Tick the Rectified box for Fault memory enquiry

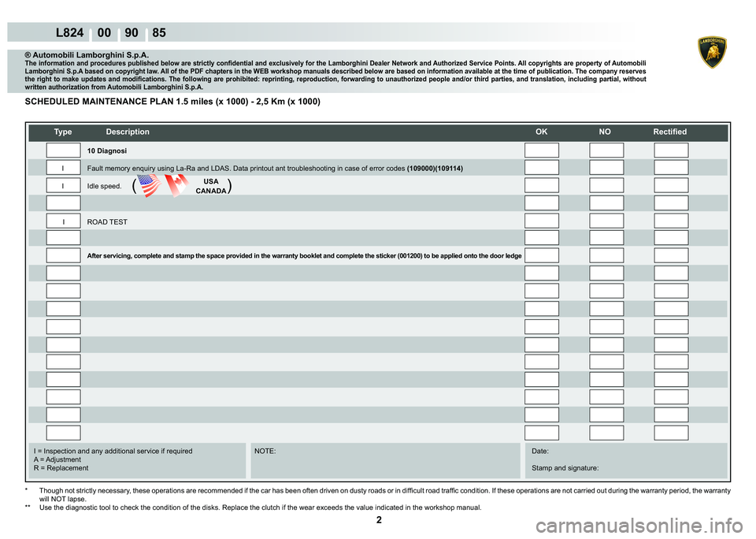pyautogui.click(x=671, y=167)
